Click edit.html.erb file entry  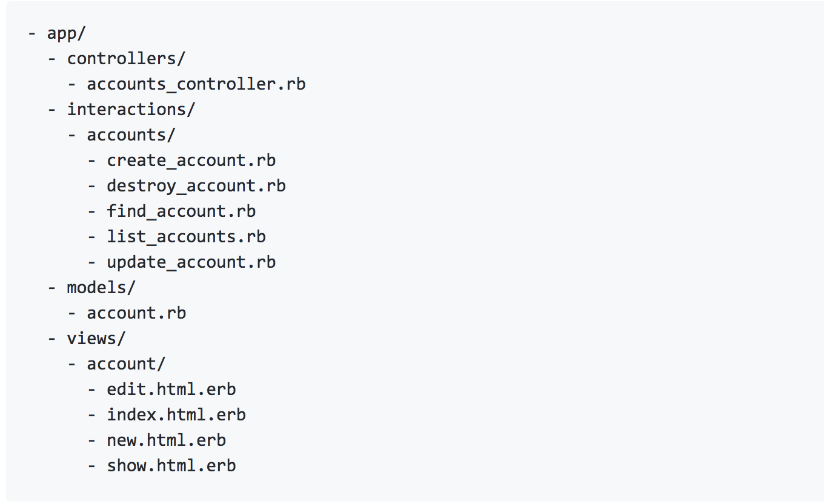[x=171, y=390]
